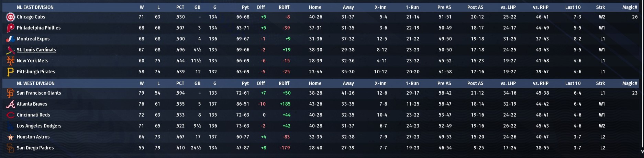Sort NL West by Pyt column
Image resolution: width=644 pixels, height=158 pixels.
245,83
